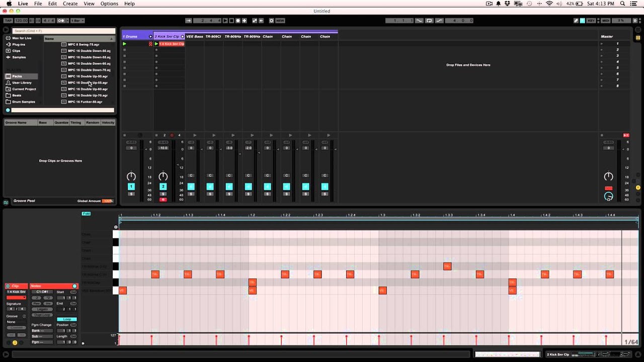This screenshot has height=362, width=644.
Task: Toggle Draw Mode pencil icon
Action: [576, 21]
